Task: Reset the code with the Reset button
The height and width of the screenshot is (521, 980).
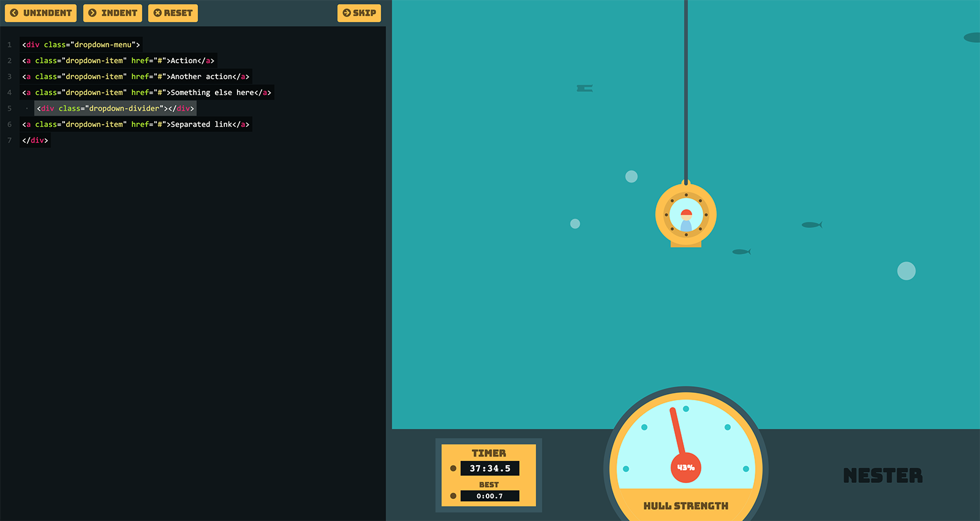Action: point(173,13)
